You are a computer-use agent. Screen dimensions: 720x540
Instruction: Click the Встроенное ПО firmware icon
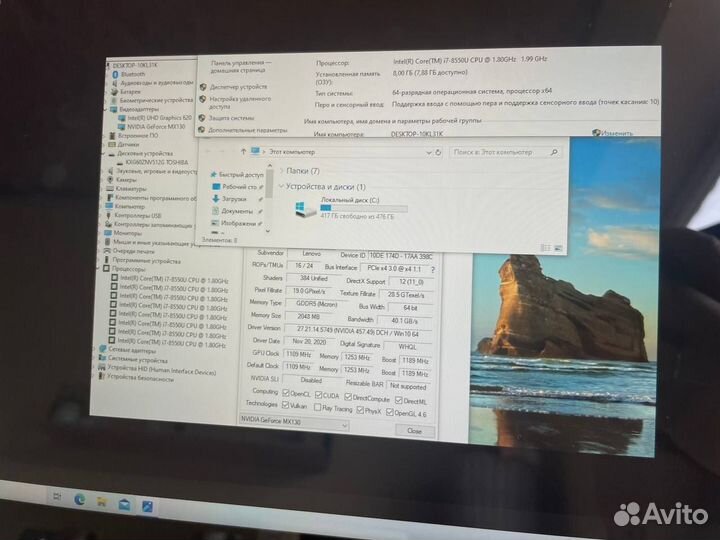[112, 136]
